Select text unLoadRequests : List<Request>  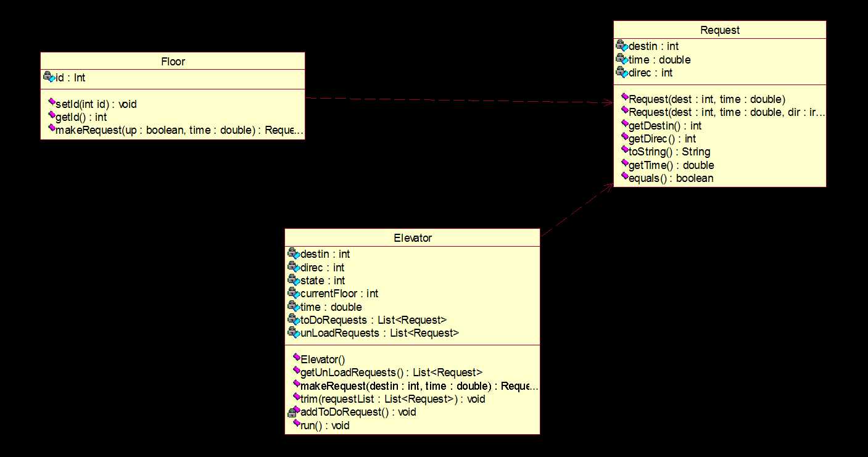coord(379,333)
